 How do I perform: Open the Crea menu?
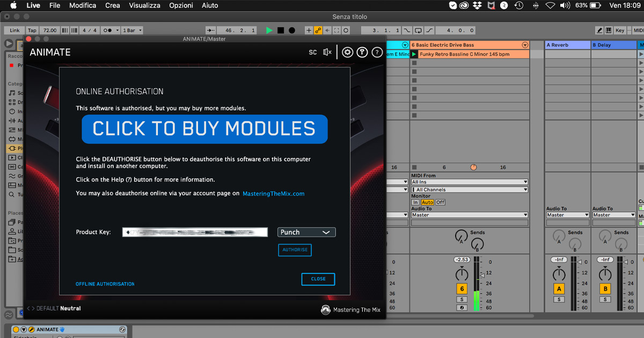[113, 5]
